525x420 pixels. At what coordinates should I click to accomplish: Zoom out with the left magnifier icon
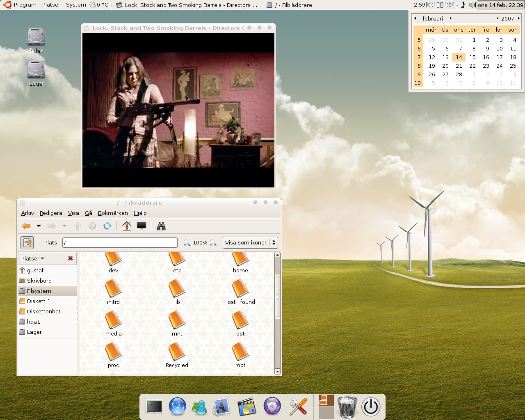(187, 243)
